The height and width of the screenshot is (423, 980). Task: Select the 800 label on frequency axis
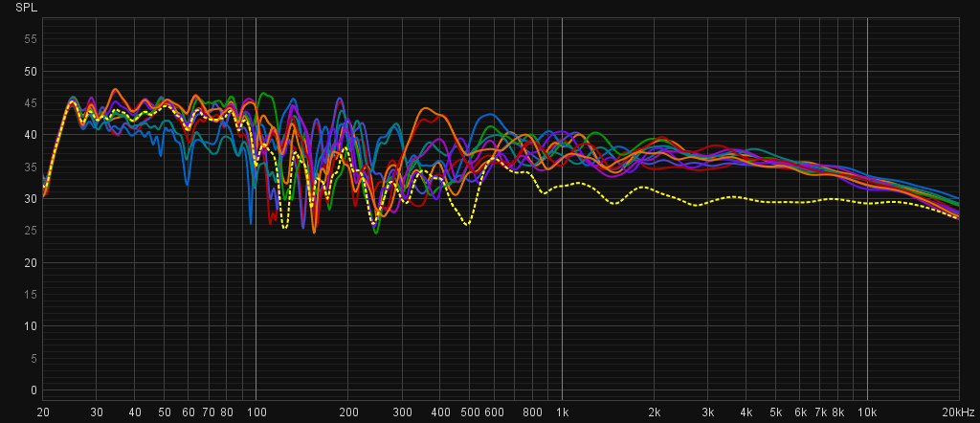(x=532, y=412)
